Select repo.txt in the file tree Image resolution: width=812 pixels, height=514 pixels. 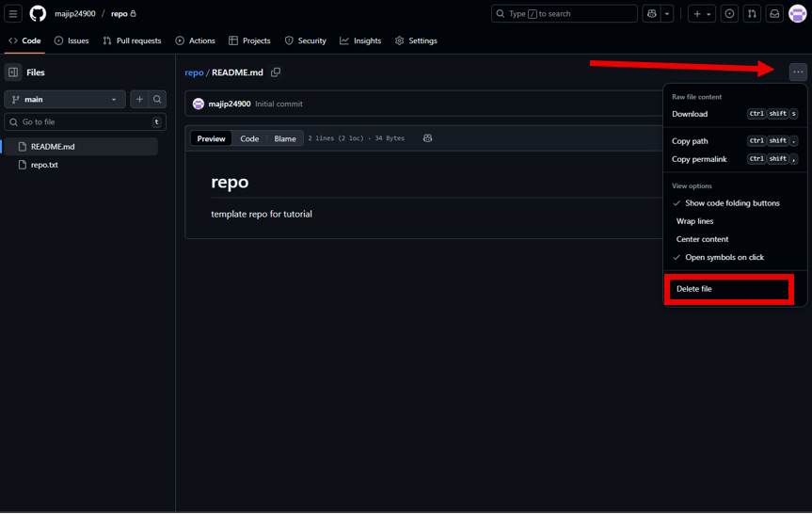pos(80,165)
